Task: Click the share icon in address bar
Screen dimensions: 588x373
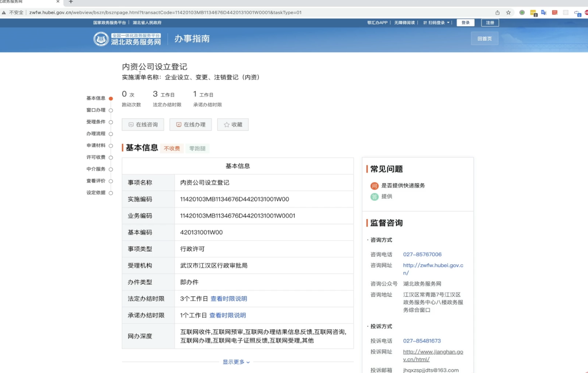Action: click(x=497, y=12)
